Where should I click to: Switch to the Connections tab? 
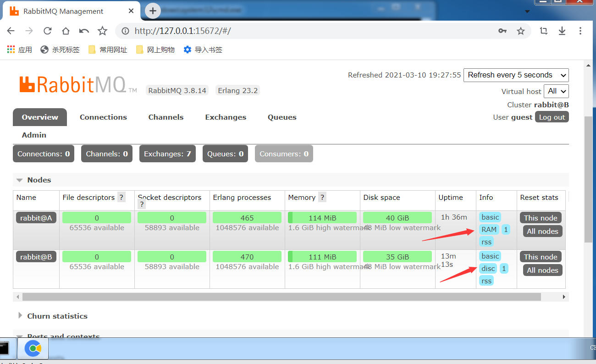pos(103,117)
